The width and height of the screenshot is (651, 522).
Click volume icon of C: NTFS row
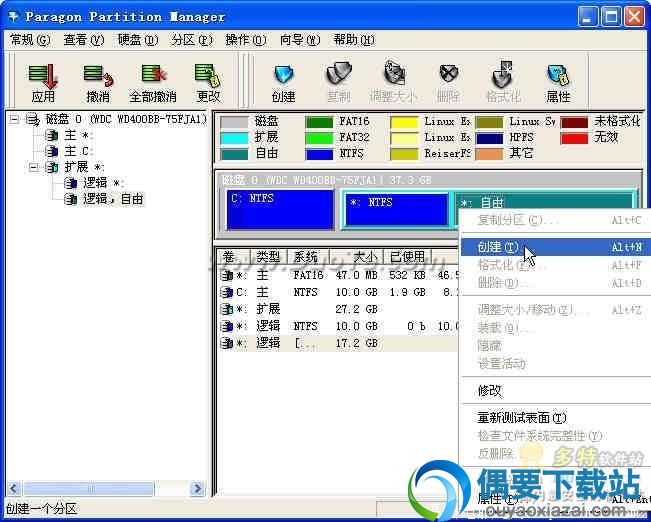point(227,292)
